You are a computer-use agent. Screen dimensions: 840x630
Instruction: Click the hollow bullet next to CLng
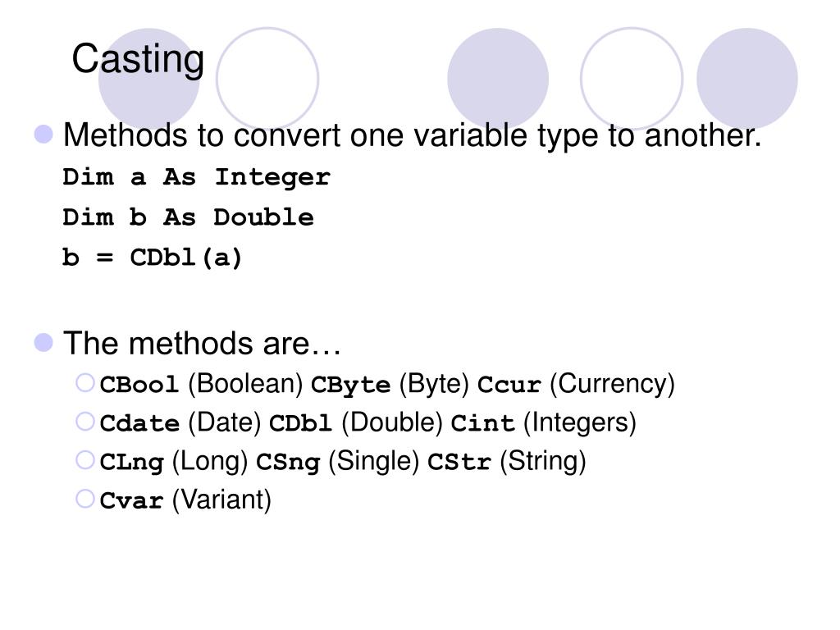pyautogui.click(x=85, y=460)
